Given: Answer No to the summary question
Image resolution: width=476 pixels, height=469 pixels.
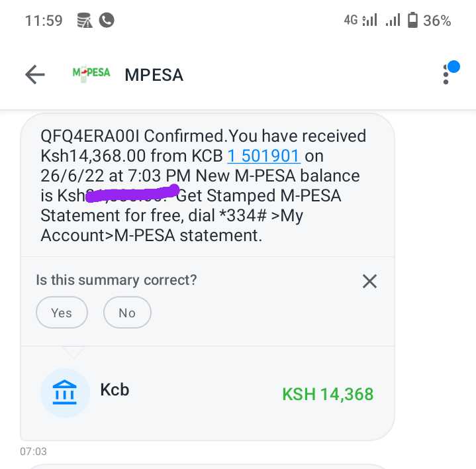Looking at the screenshot, I should [127, 313].
